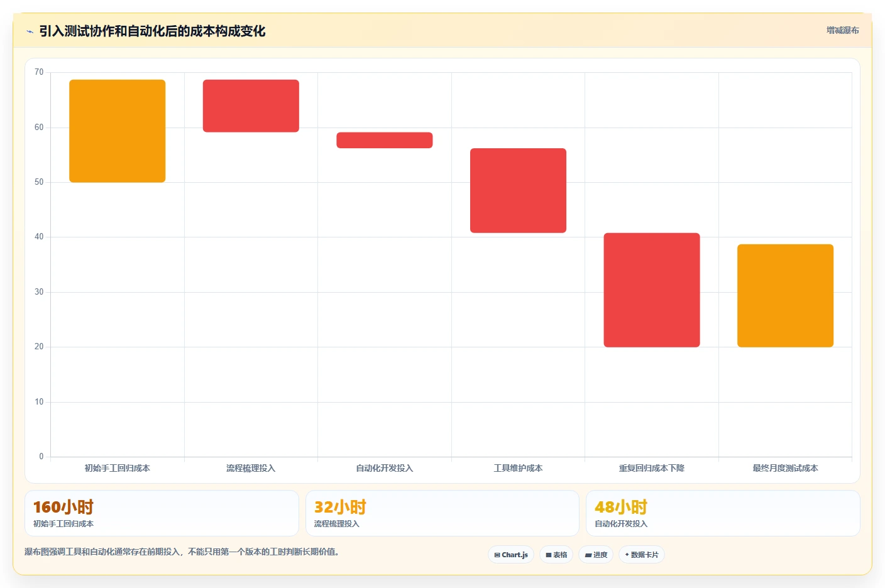Click the y-axis value 10
The width and height of the screenshot is (885, 588).
pyautogui.click(x=39, y=402)
